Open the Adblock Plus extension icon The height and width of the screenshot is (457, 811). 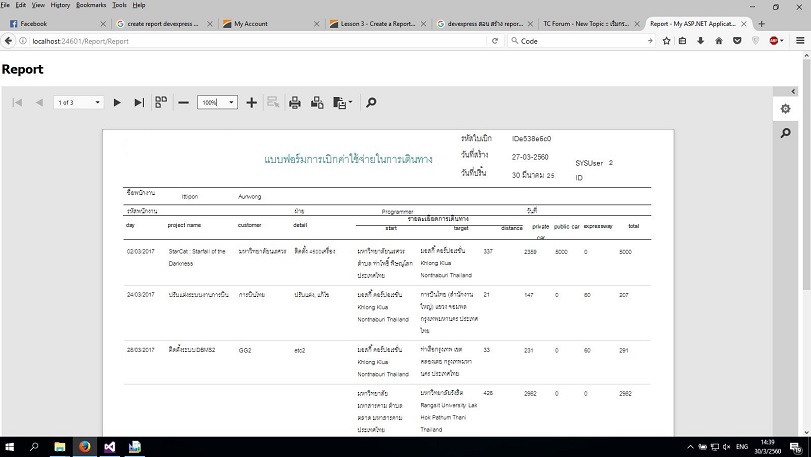click(x=775, y=41)
